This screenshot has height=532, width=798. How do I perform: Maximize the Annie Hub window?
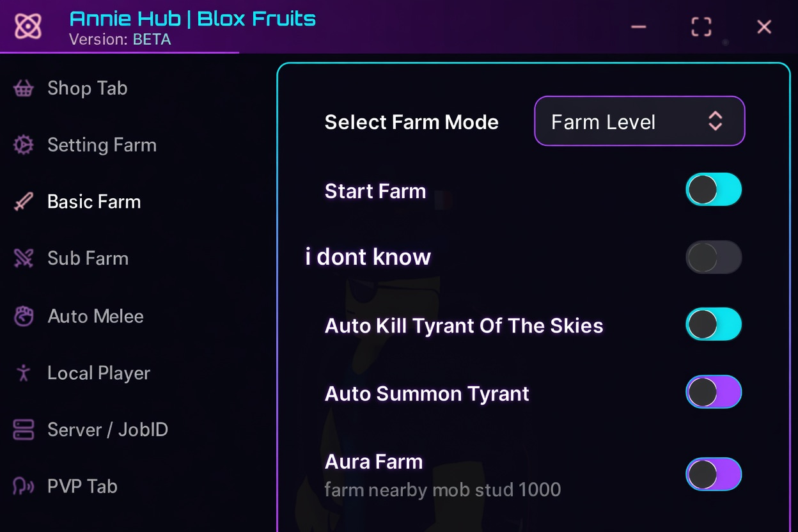(701, 27)
